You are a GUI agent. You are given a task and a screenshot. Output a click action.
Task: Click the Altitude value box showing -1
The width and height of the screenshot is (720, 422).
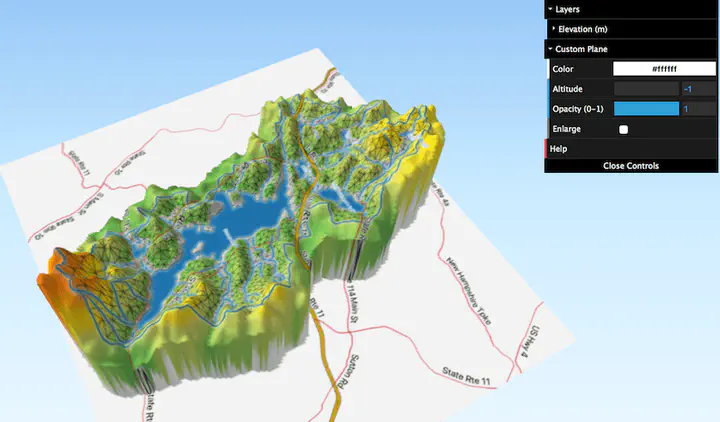click(x=698, y=89)
